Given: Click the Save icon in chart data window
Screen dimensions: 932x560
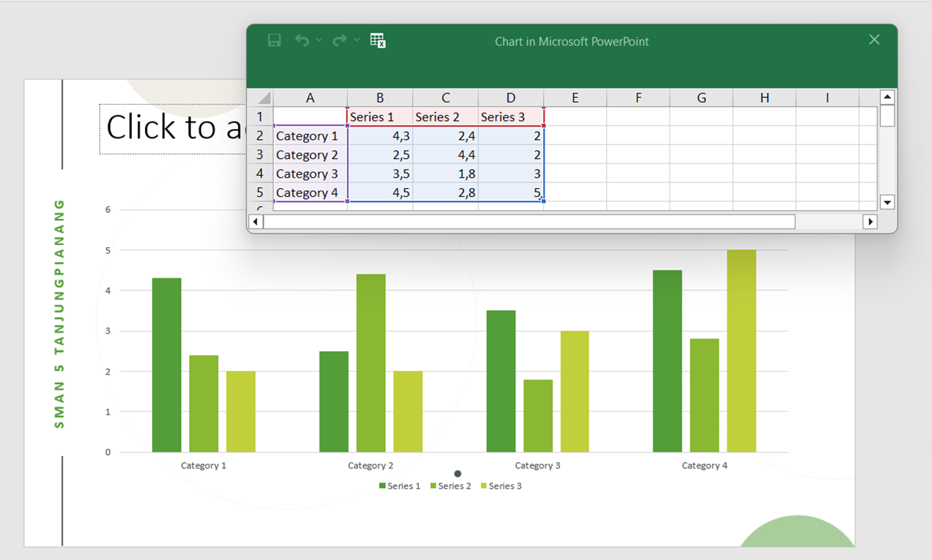Looking at the screenshot, I should (274, 40).
